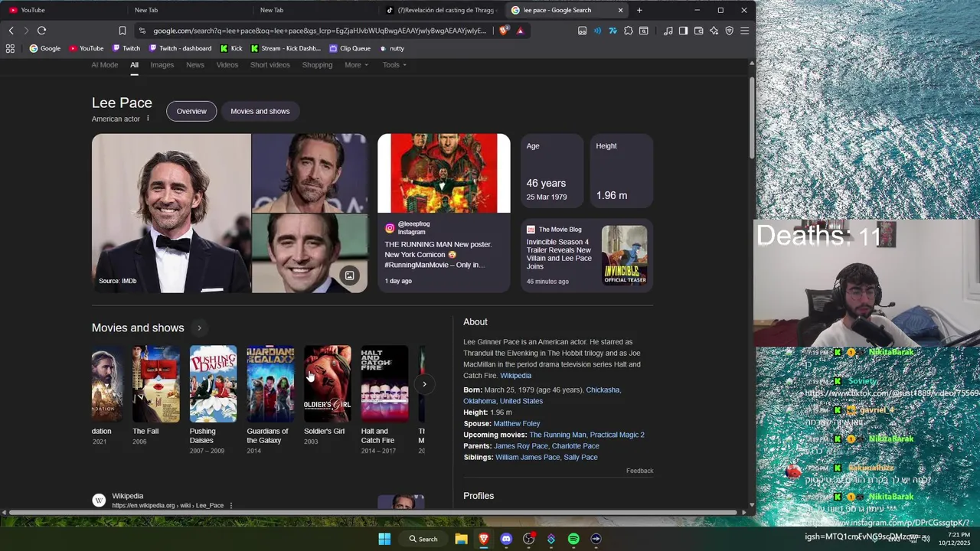Open a new tab with the plus button

click(x=639, y=10)
